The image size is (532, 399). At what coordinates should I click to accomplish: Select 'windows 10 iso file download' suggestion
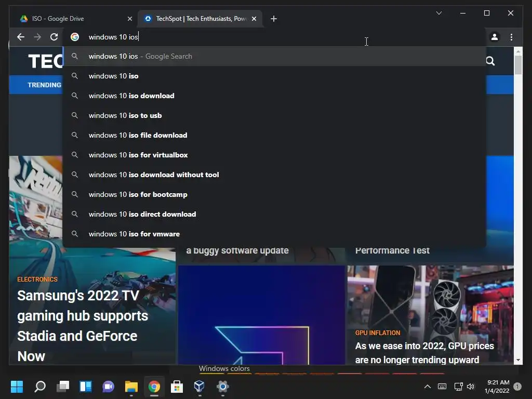(x=274, y=135)
